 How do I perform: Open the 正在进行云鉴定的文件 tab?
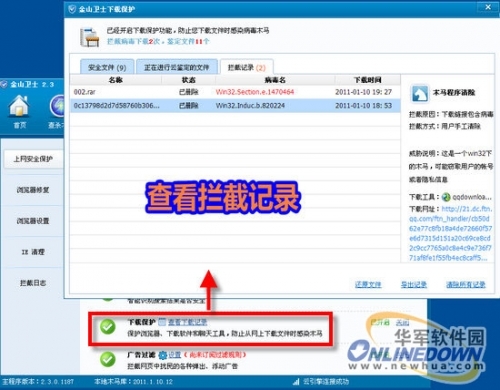176,67
